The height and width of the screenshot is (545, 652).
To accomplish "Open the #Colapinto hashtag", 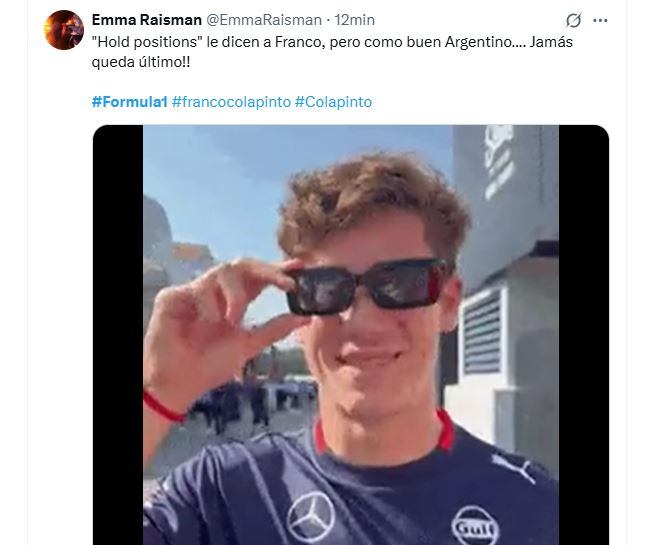I will coord(333,102).
